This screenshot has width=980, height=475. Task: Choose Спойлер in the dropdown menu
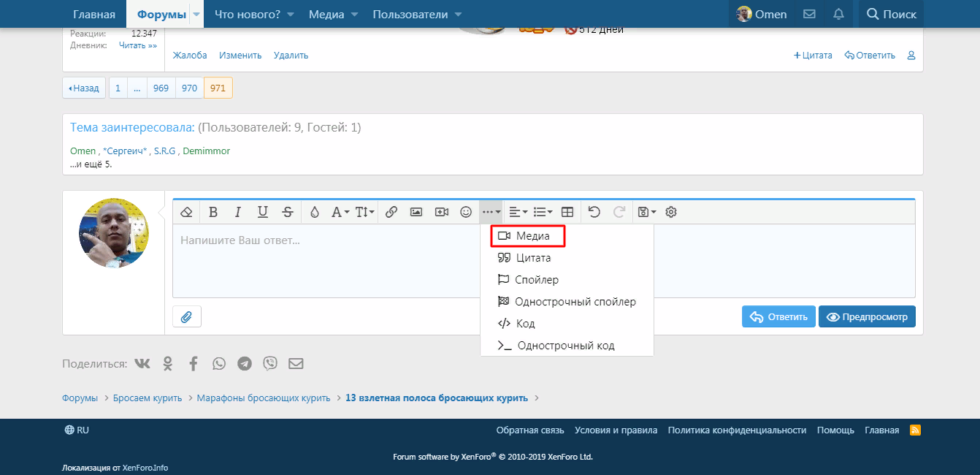pos(536,280)
